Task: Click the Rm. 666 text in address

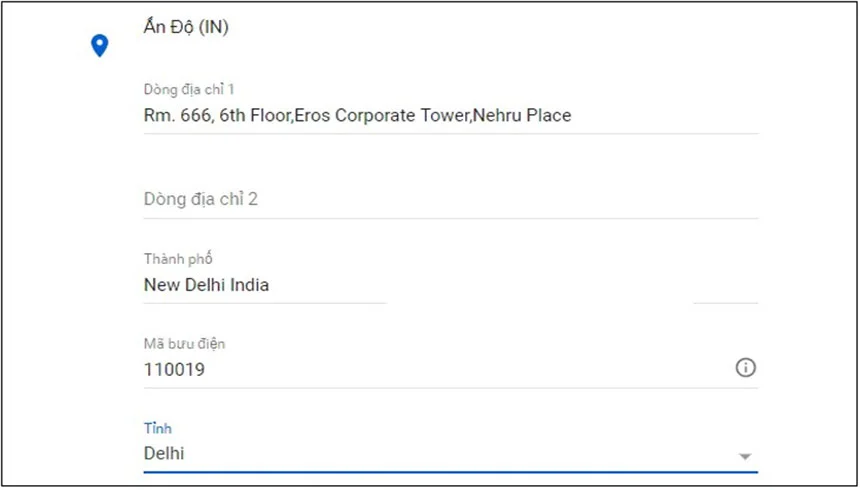Action: (174, 116)
